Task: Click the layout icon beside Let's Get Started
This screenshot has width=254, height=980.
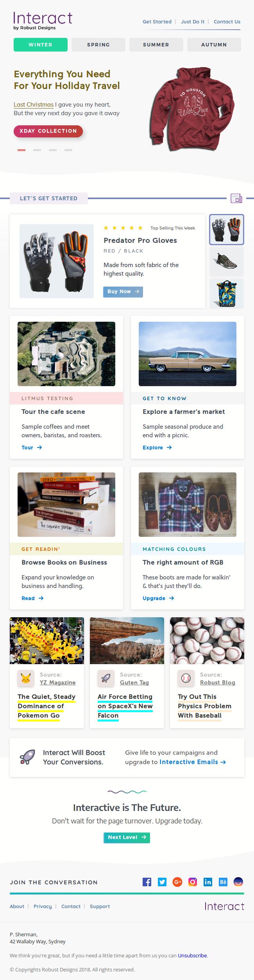Action: click(236, 198)
